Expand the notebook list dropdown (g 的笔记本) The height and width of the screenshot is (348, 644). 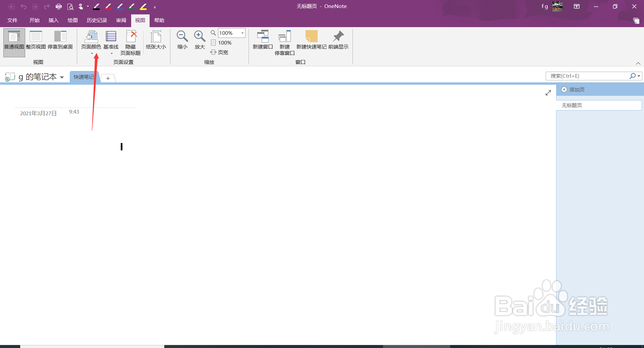coord(62,77)
